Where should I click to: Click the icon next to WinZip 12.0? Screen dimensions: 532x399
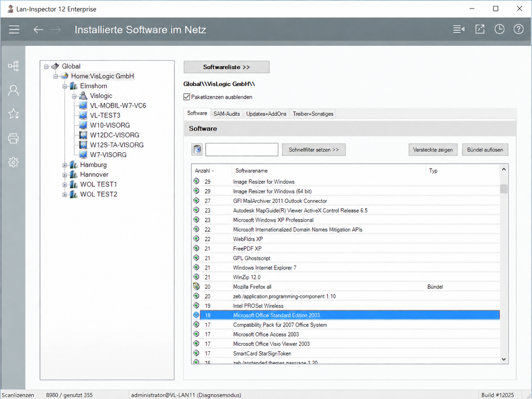pyautogui.click(x=197, y=277)
